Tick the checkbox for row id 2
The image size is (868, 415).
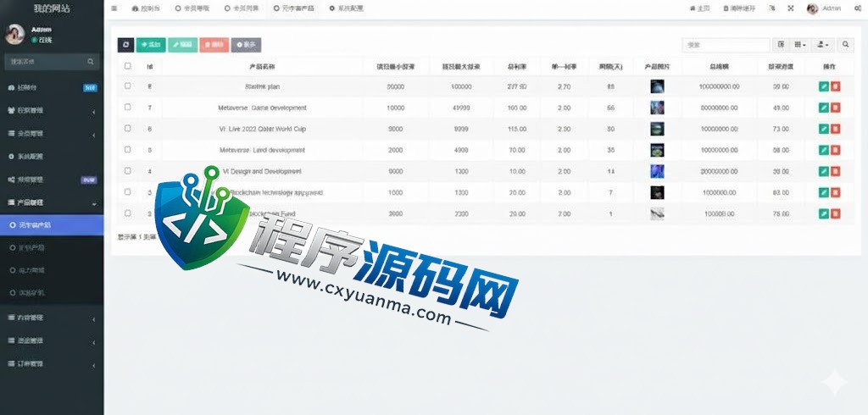128,213
